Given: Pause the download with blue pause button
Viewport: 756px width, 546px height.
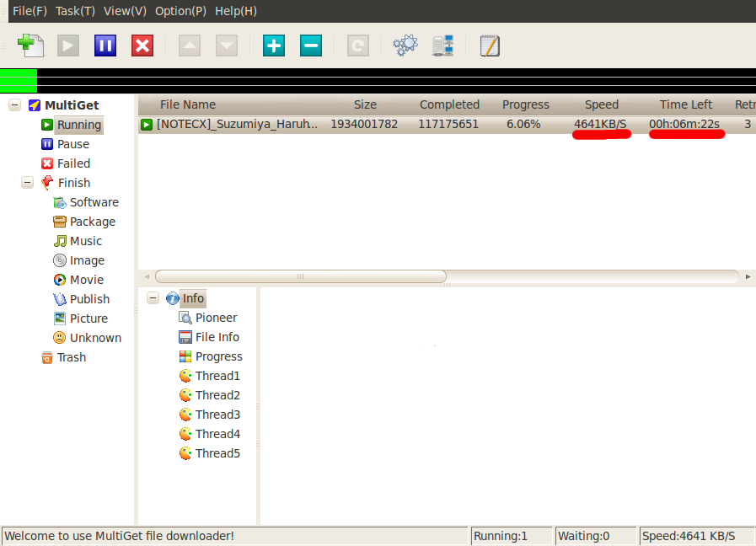Looking at the screenshot, I should click(x=105, y=45).
